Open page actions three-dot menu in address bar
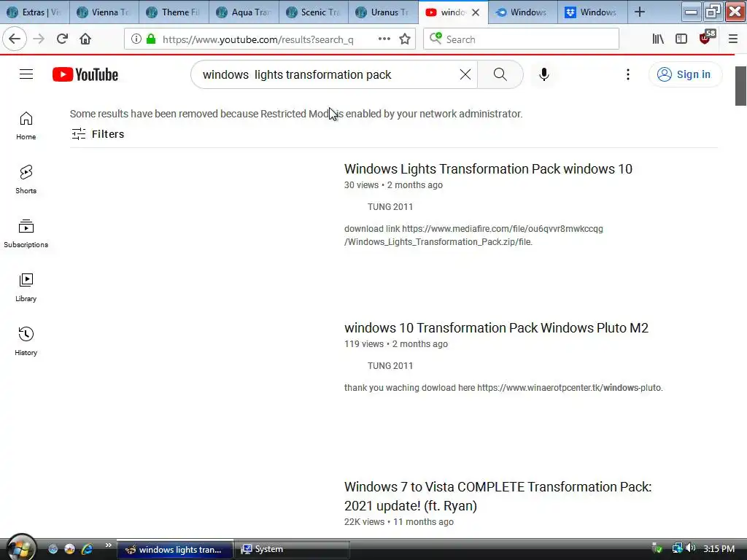The width and height of the screenshot is (747, 560). [x=384, y=39]
